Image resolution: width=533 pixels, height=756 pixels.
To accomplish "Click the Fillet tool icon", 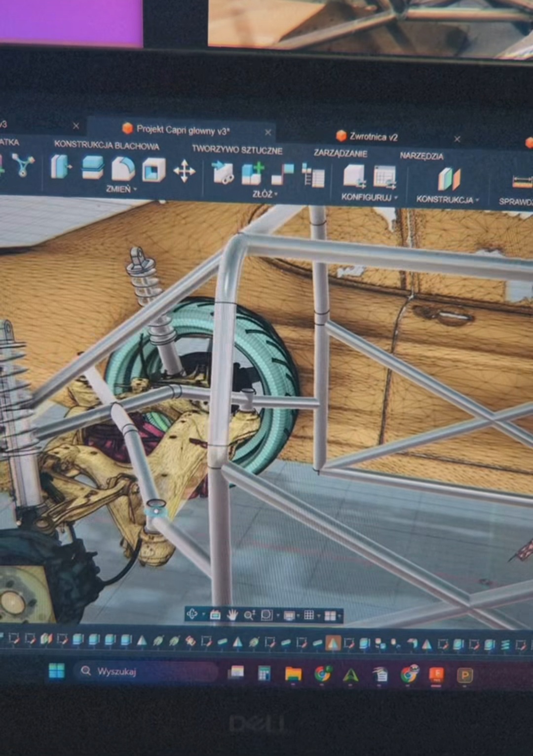I will click(x=123, y=169).
